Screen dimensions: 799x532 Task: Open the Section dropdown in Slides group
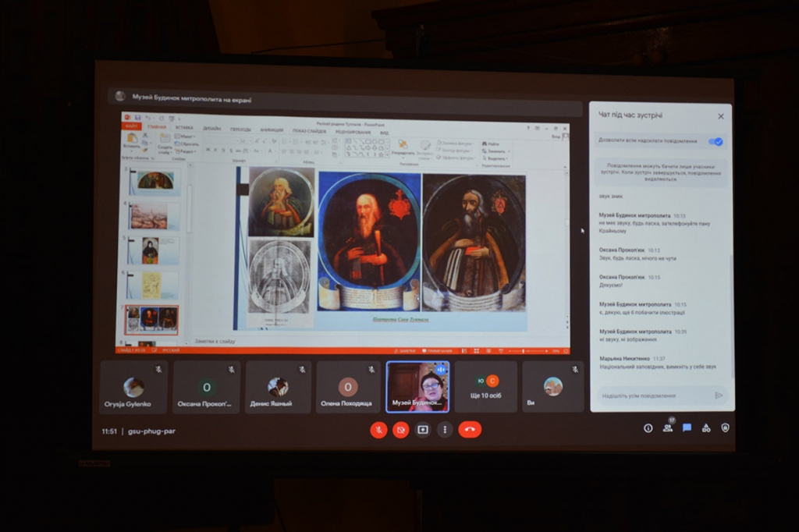tap(186, 151)
